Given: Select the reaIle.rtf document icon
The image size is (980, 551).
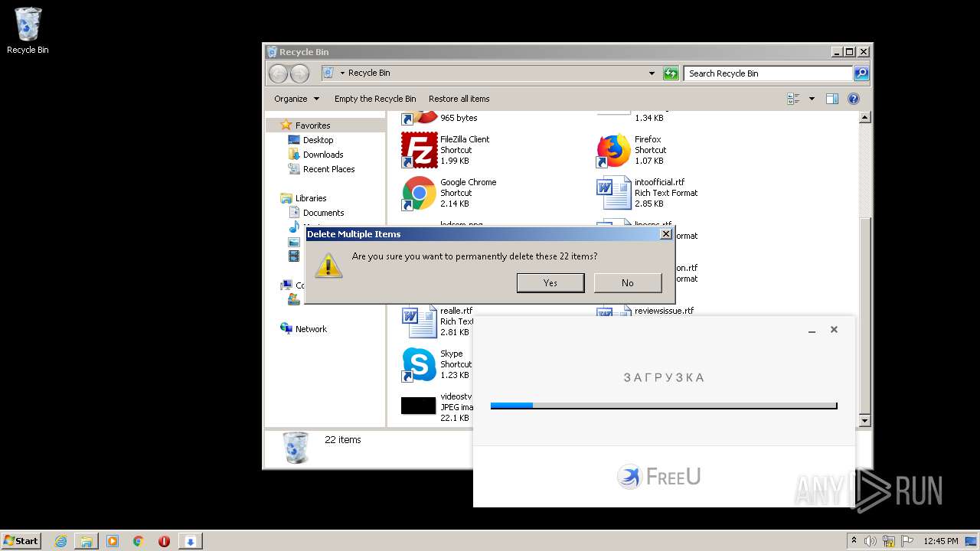Looking at the screenshot, I should pyautogui.click(x=419, y=321).
